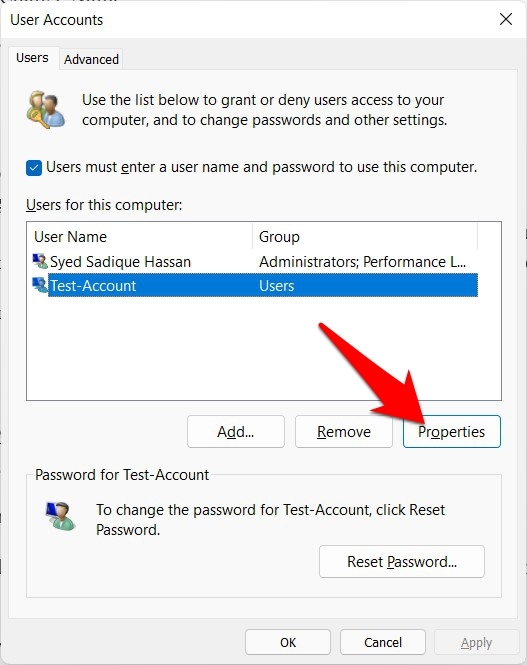Click the password section user icon

coord(60,516)
